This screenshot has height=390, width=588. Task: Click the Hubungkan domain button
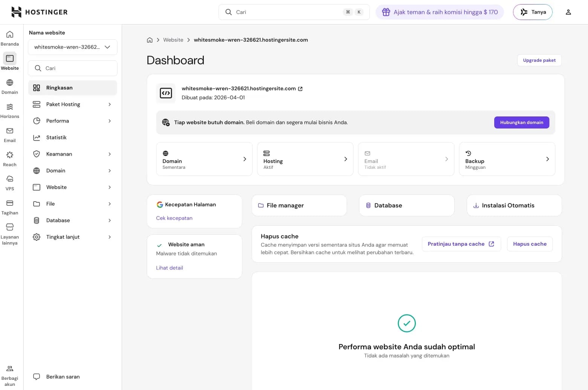(521, 122)
